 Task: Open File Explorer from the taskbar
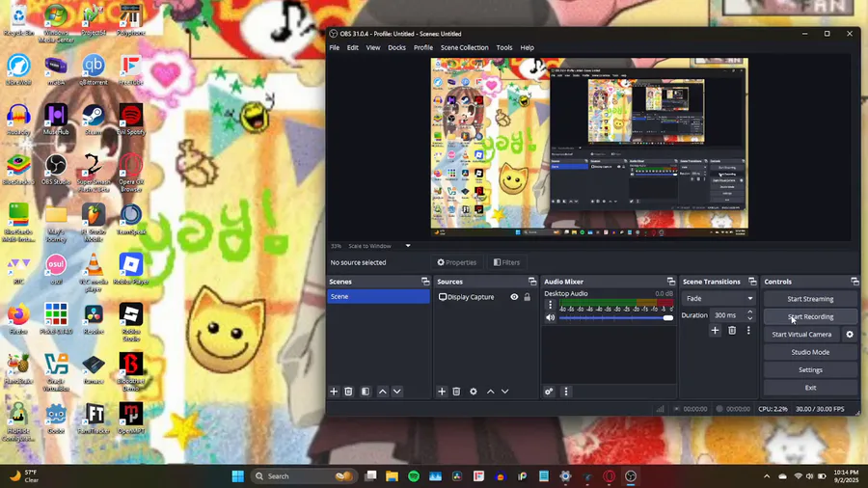(x=392, y=476)
